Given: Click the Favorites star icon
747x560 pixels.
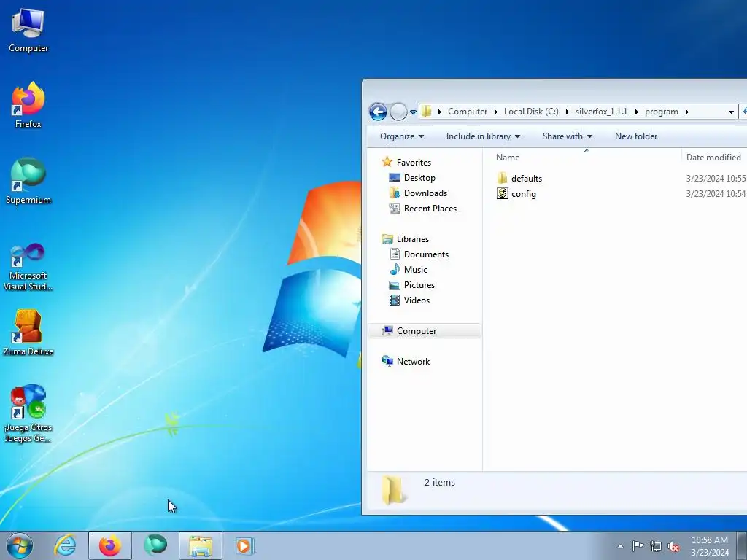Looking at the screenshot, I should pos(387,162).
